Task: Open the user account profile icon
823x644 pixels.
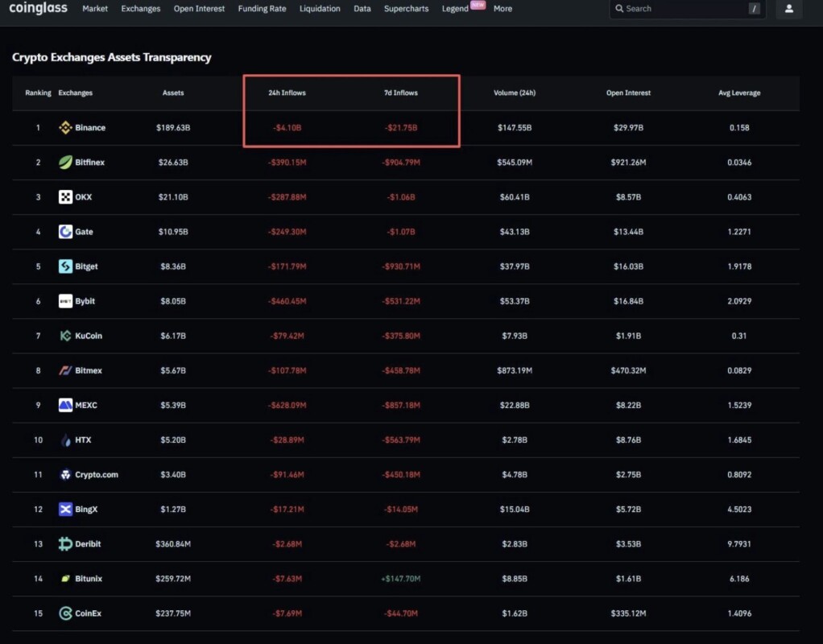Action: coord(788,9)
